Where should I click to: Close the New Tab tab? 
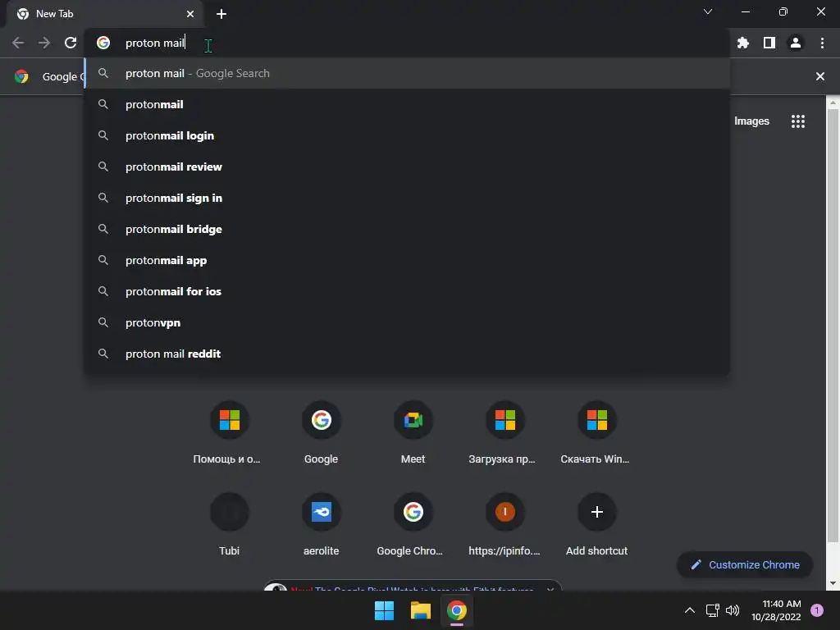pos(190,14)
